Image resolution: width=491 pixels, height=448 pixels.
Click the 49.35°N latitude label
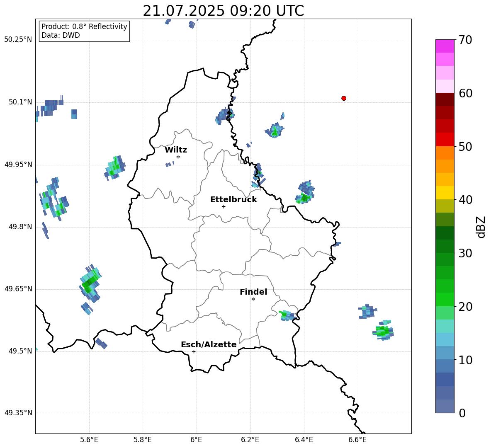pos(18,413)
